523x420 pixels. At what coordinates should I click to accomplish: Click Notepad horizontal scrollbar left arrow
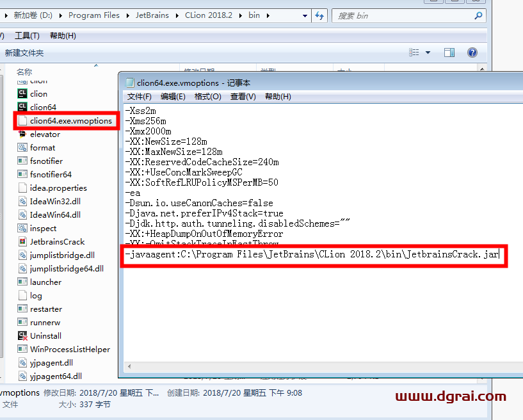pos(129,366)
